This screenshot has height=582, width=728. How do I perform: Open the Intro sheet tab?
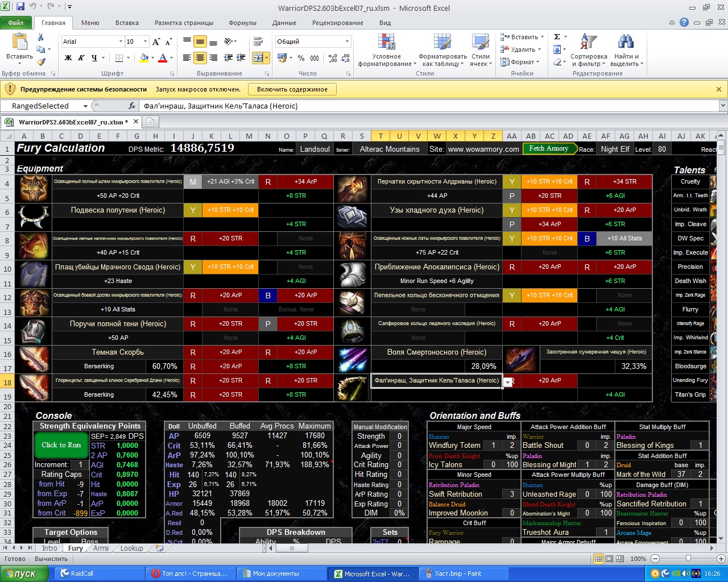(49, 548)
